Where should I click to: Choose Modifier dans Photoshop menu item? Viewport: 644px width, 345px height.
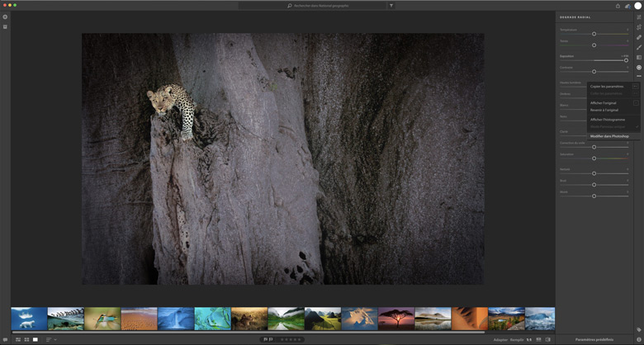click(x=609, y=136)
